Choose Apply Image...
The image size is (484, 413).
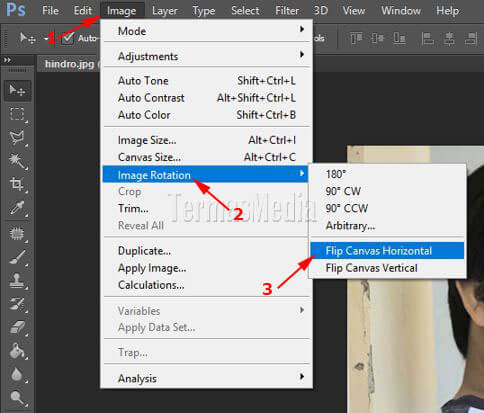pos(206,268)
